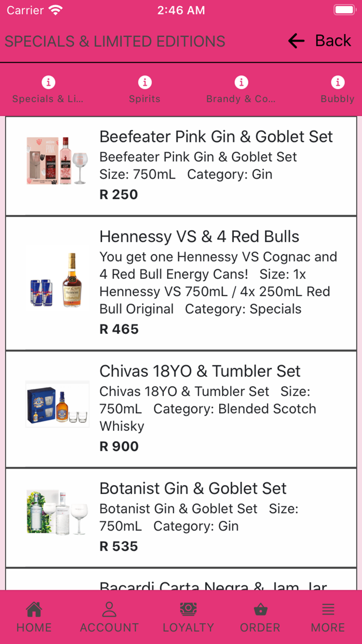Open Beefeater Pink Gin & Goblet Set
Screen dimensions: 362x644
216,137
